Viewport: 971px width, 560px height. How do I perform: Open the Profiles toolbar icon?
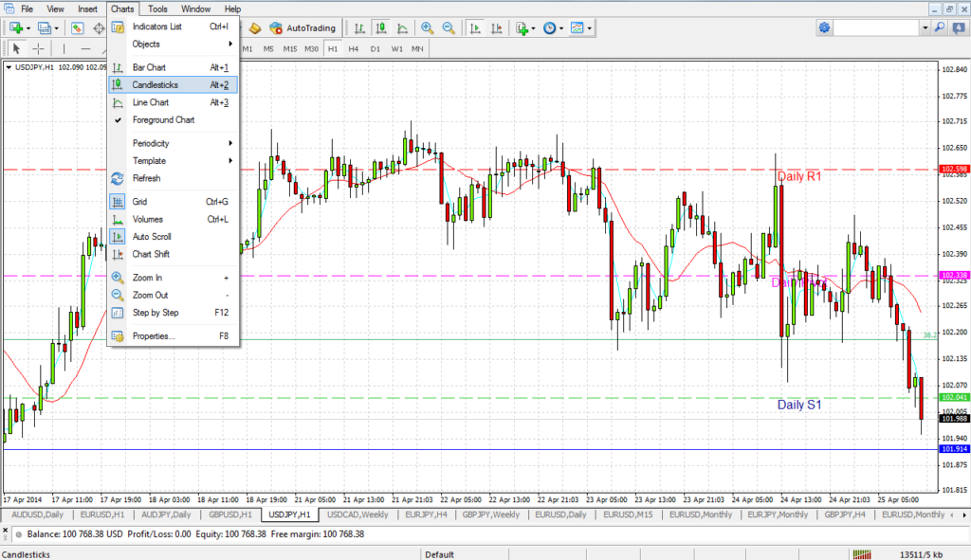point(44,27)
